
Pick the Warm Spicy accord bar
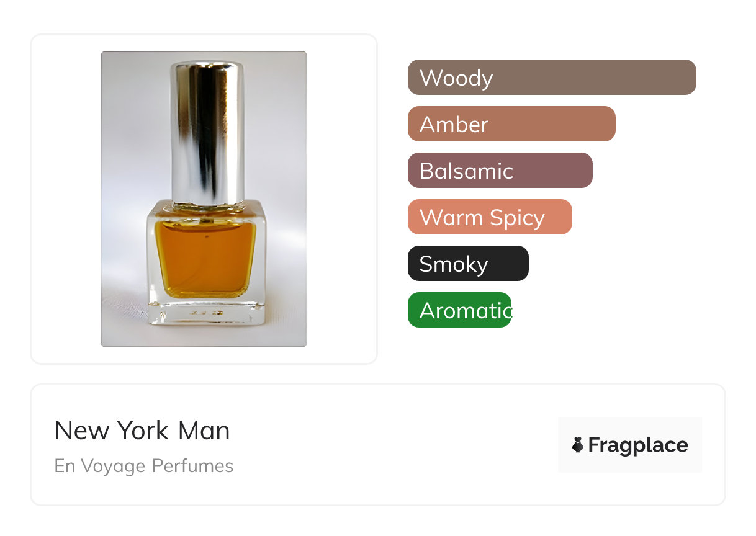tap(490, 217)
